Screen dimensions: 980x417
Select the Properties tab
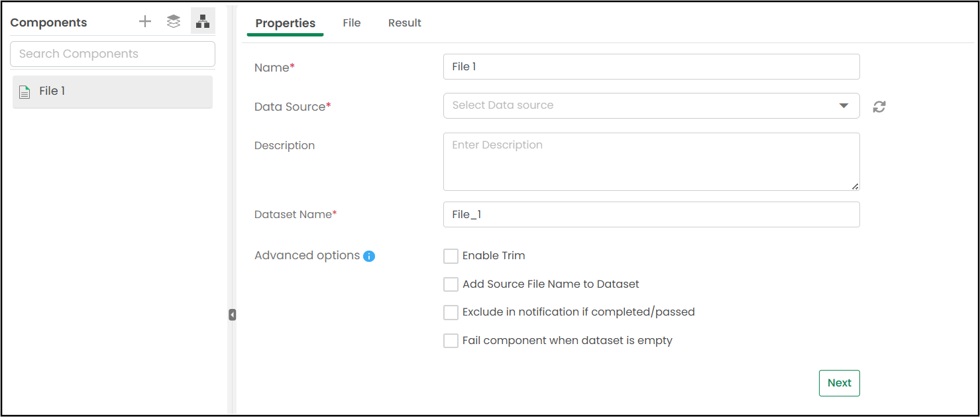coord(286,23)
